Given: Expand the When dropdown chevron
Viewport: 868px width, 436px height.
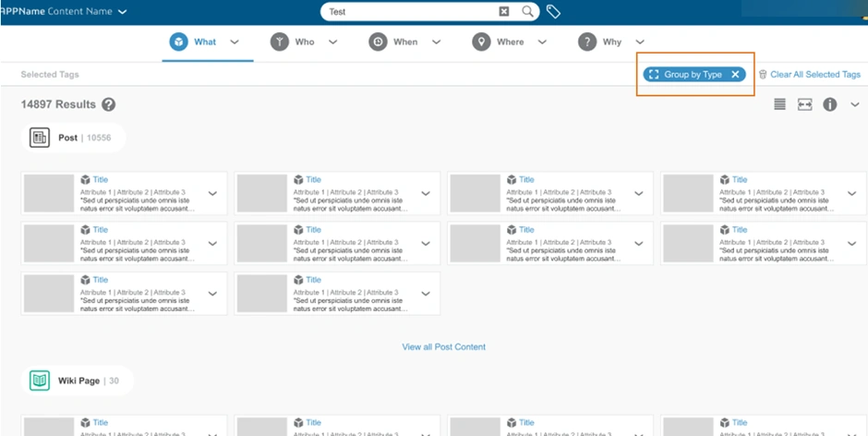Looking at the screenshot, I should coord(436,42).
